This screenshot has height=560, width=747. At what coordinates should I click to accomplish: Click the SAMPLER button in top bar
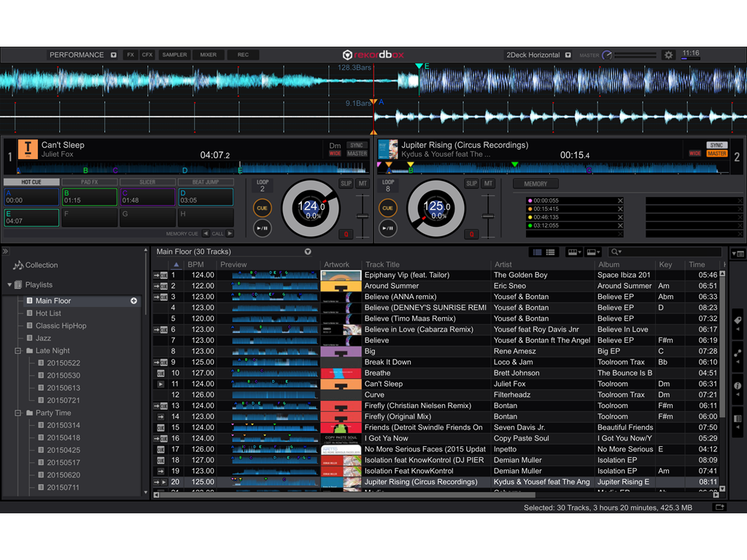point(174,55)
